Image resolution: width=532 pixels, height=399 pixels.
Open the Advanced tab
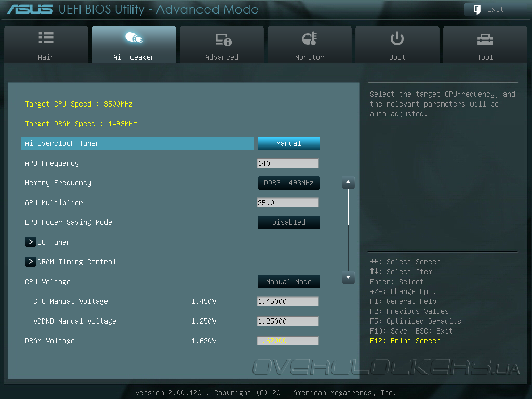click(222, 45)
